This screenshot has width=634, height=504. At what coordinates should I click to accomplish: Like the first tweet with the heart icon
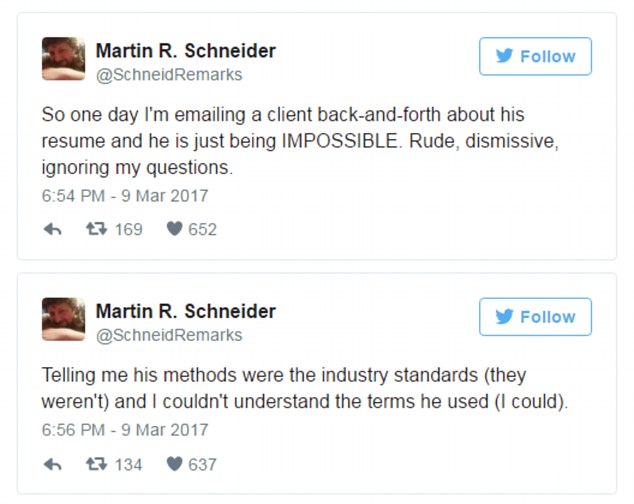(174, 229)
